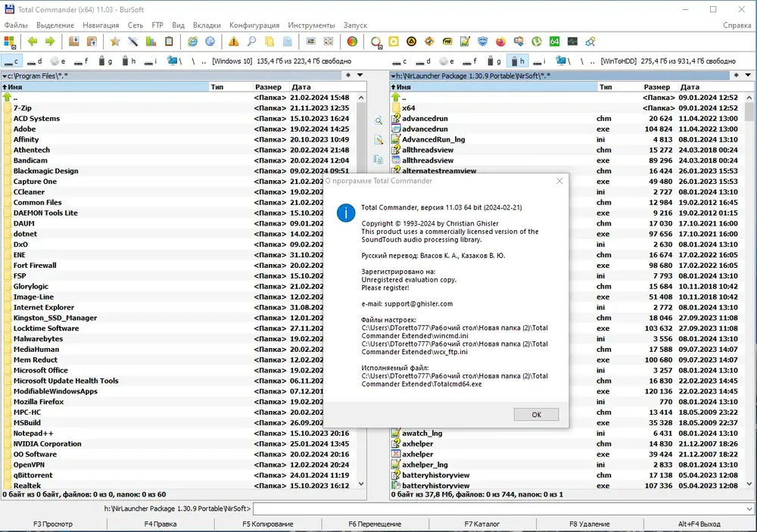This screenshot has width=757, height=532.
Task: Click the gears-with-magnifier toolbar icon
Action: (590, 42)
